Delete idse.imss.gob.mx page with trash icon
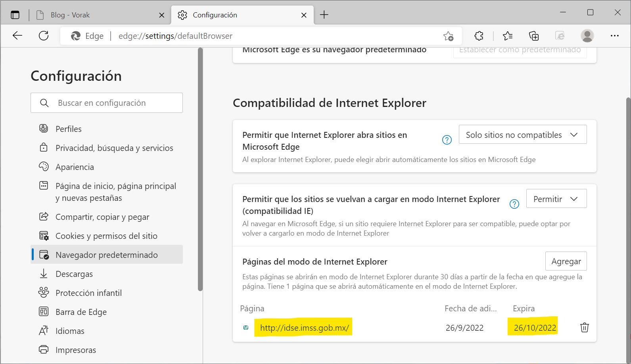This screenshot has width=631, height=364. click(585, 328)
